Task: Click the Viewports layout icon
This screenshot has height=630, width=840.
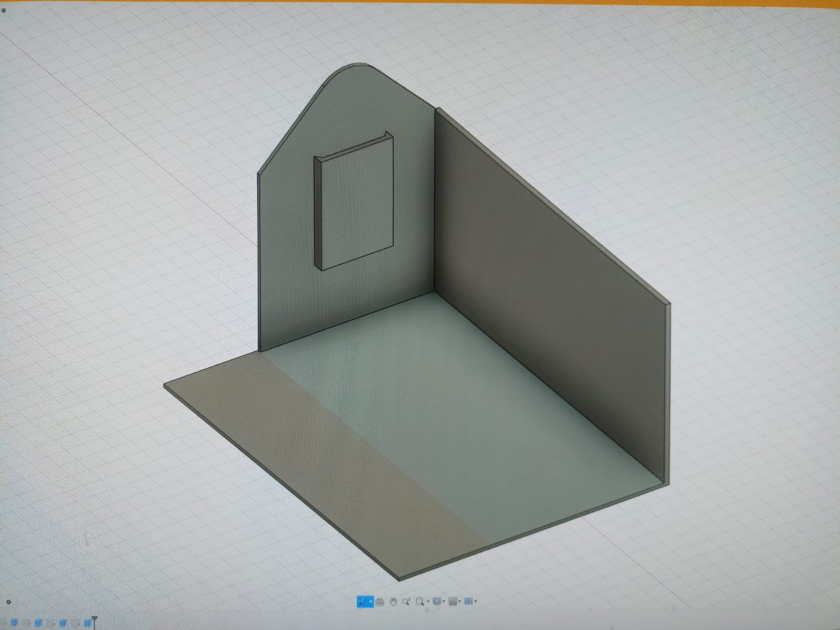Action: pos(469,602)
